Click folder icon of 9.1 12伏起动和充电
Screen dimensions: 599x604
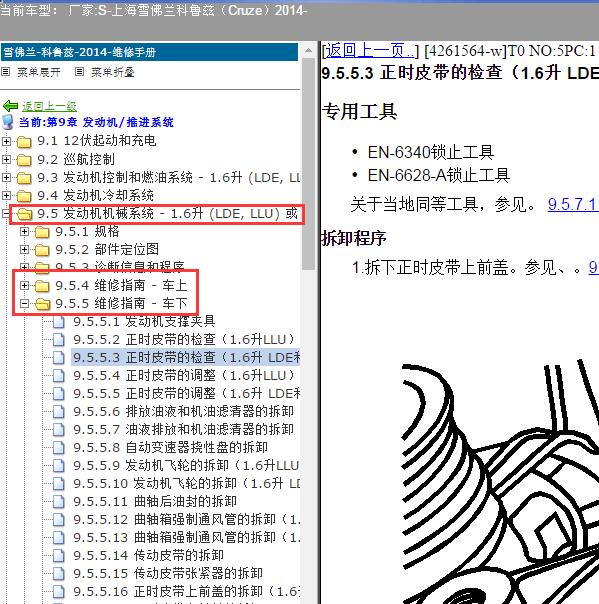click(x=24, y=142)
